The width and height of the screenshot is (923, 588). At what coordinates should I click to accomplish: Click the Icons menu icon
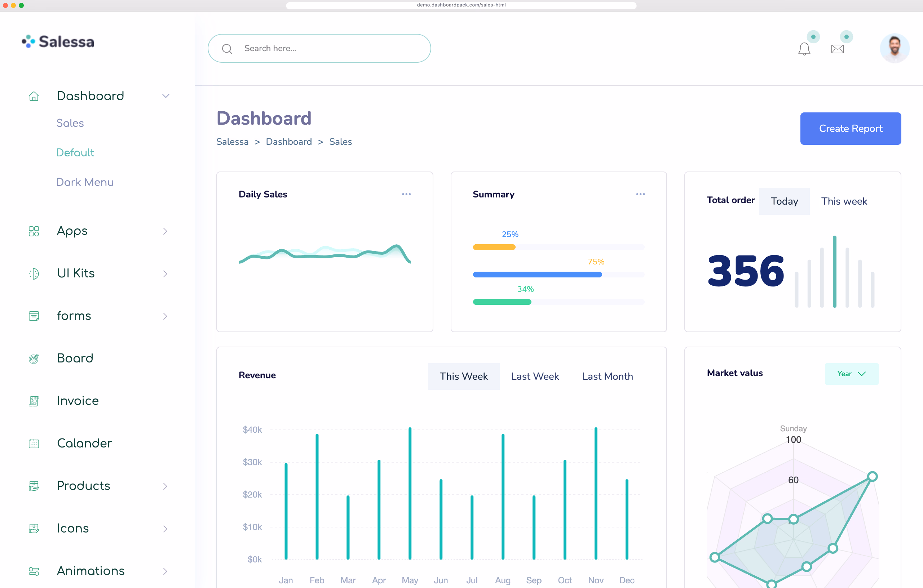tap(34, 529)
